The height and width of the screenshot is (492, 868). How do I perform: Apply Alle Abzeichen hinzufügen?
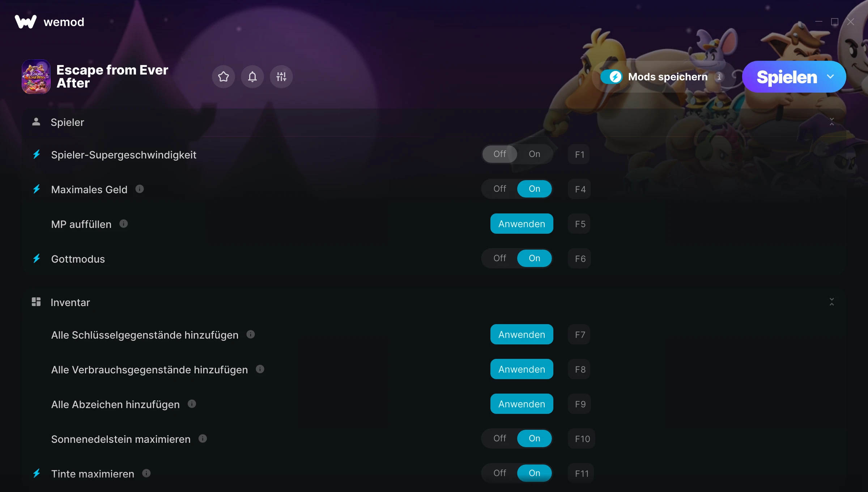click(522, 404)
